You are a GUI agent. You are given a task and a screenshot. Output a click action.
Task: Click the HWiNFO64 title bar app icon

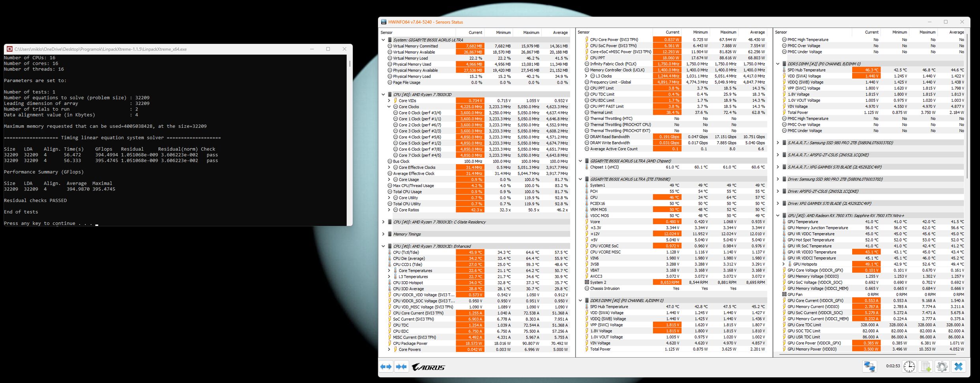click(x=383, y=22)
